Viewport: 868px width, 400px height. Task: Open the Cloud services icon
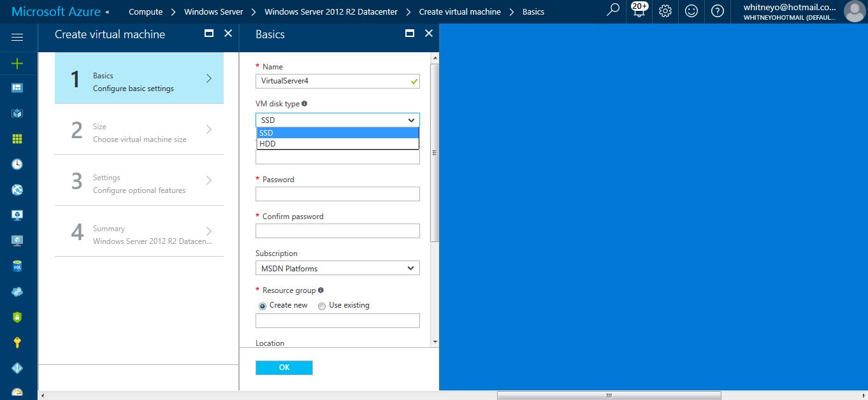coord(17,292)
